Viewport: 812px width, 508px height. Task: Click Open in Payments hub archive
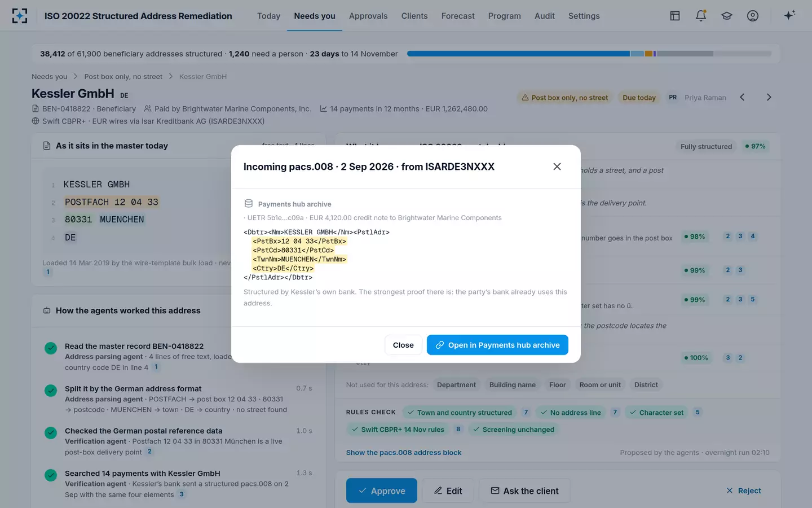pos(497,345)
